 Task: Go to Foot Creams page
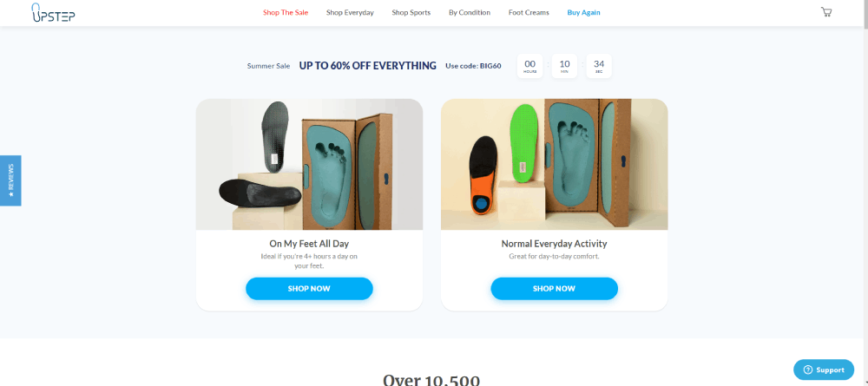529,12
